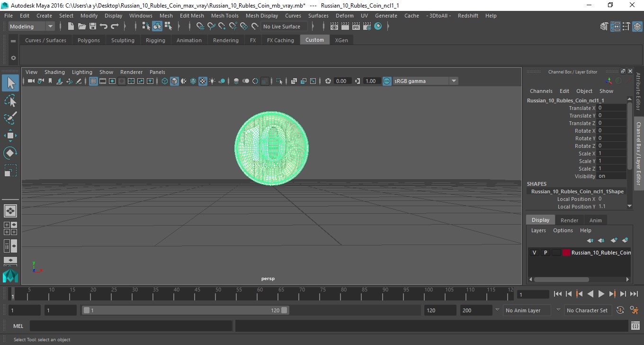644x345 pixels.
Task: Open the sRGB gamma view transform dropdown
Action: [x=425, y=81]
